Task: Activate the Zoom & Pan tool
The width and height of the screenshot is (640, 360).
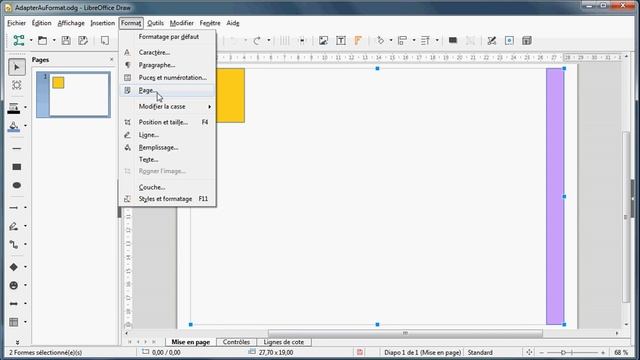Action: [x=17, y=85]
